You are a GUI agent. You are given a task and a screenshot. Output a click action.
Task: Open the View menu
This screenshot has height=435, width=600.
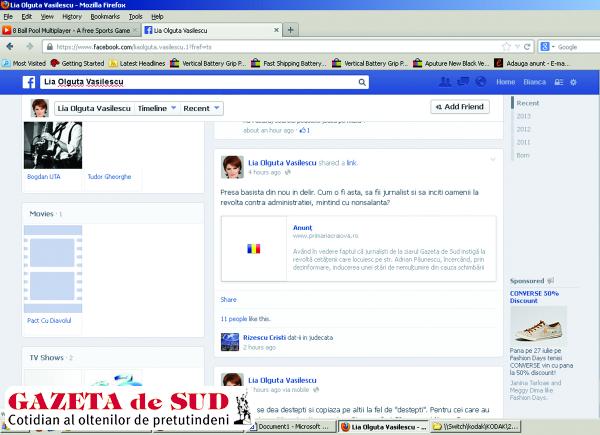[47, 16]
